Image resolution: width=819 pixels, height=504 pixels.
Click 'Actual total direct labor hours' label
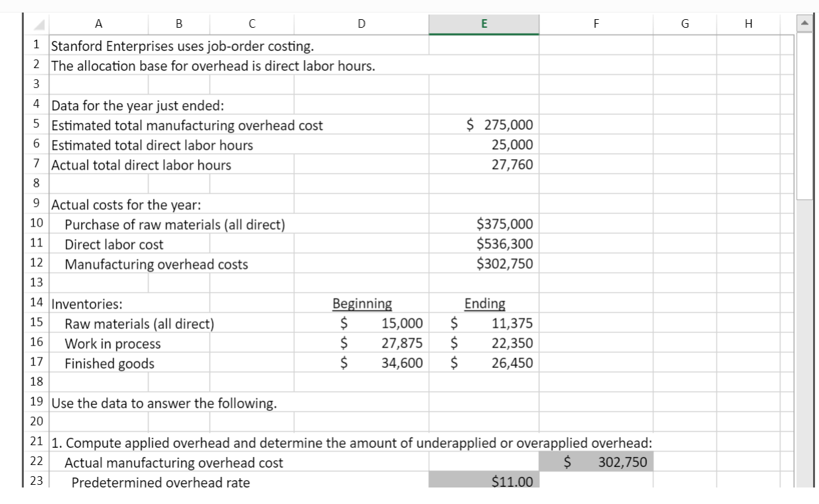[x=141, y=165]
